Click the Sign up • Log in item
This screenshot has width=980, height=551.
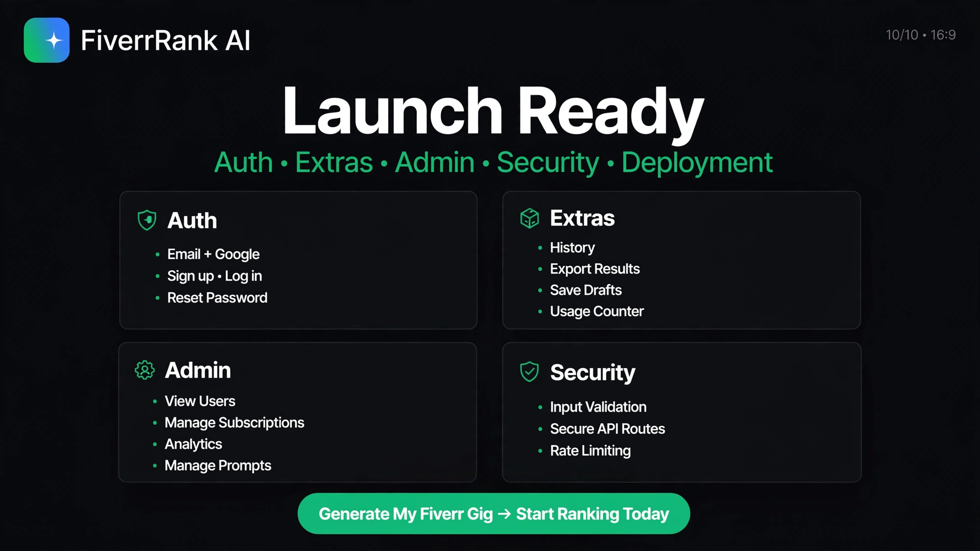[x=215, y=276]
